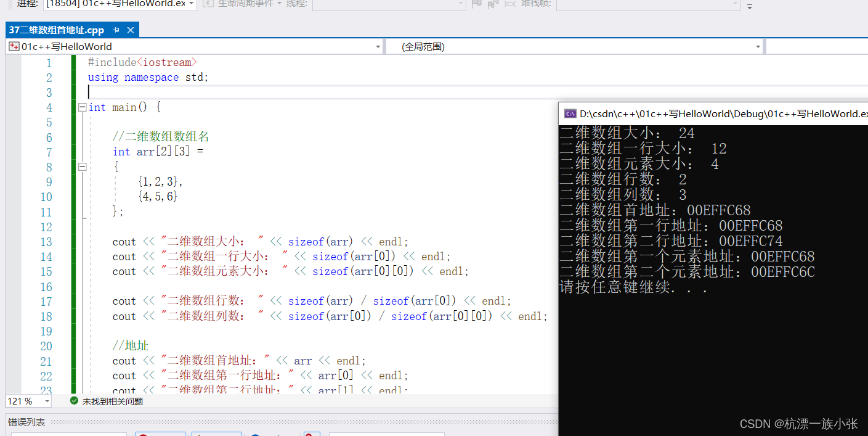Screen dimensions: 868x436
Task: Click the {1,2,3}, row in code
Action: click(161, 182)
